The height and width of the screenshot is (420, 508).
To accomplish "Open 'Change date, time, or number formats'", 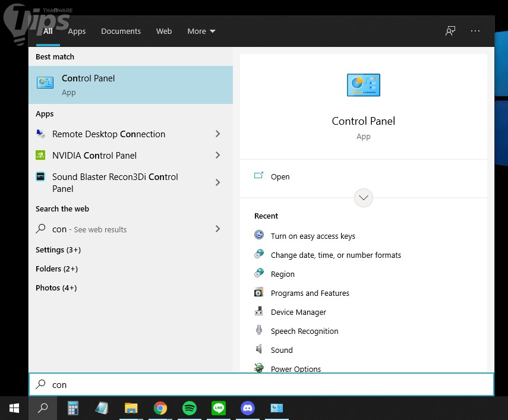I will (336, 255).
